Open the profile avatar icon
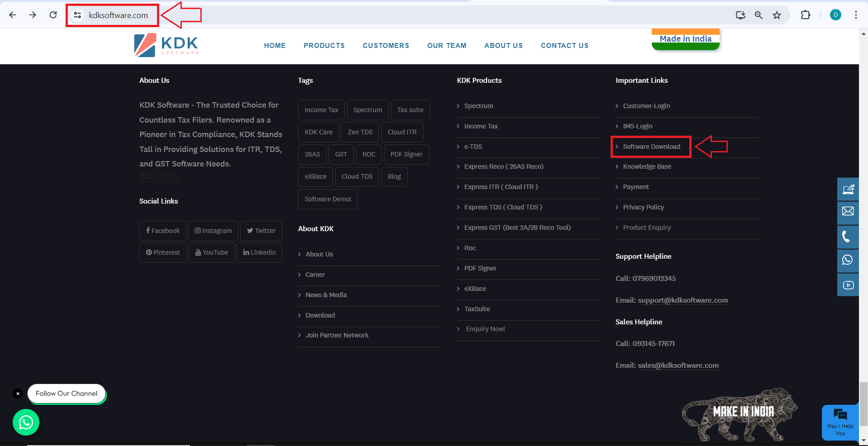The width and height of the screenshot is (868, 446). (835, 15)
